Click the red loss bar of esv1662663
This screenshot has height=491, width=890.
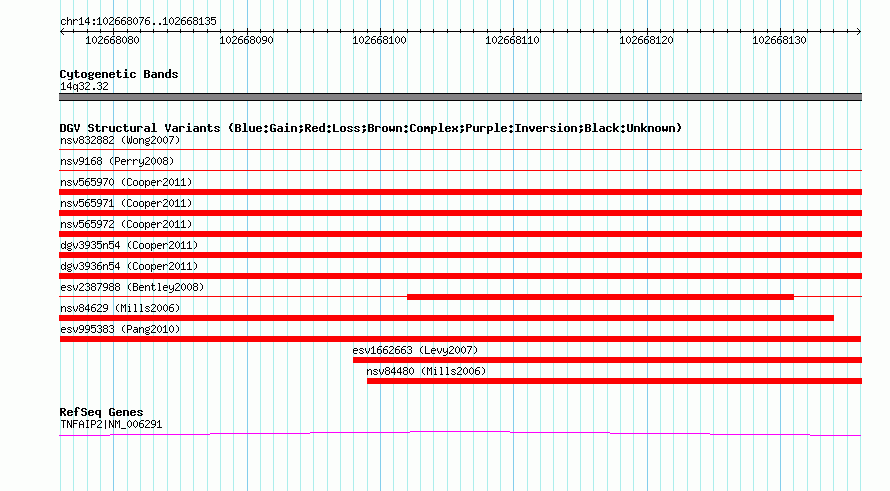tap(607, 360)
